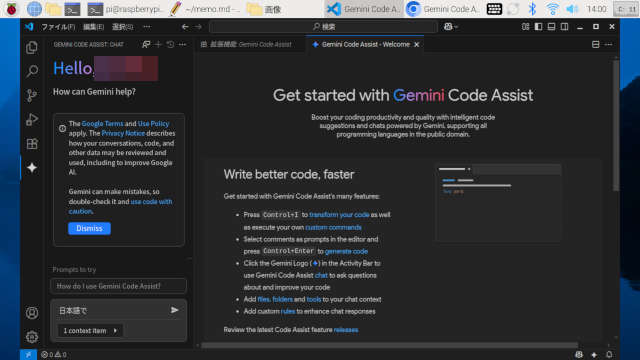
Task: Follow the custom commands link
Action: (333, 227)
